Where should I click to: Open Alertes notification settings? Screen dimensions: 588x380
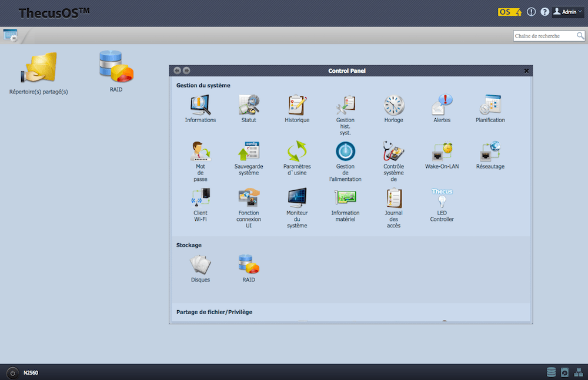point(442,109)
